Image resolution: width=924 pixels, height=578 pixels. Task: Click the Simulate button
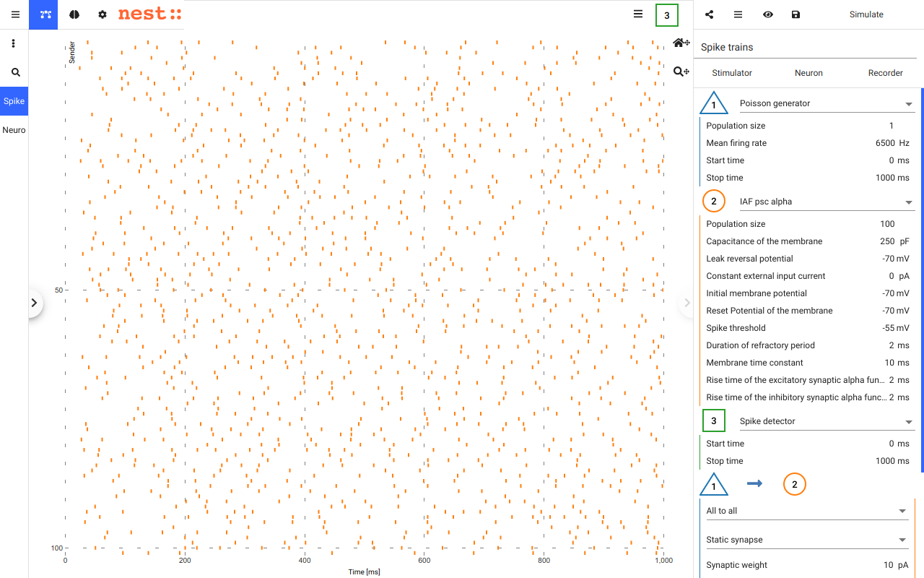866,14
